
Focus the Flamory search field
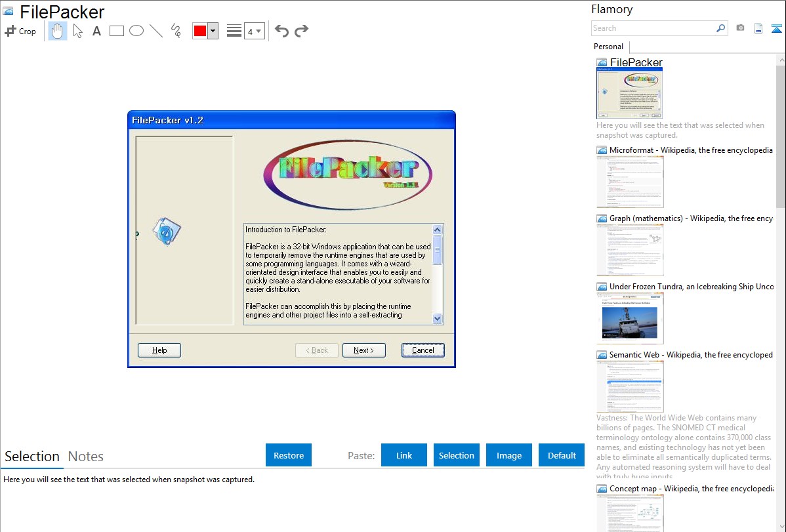point(653,28)
